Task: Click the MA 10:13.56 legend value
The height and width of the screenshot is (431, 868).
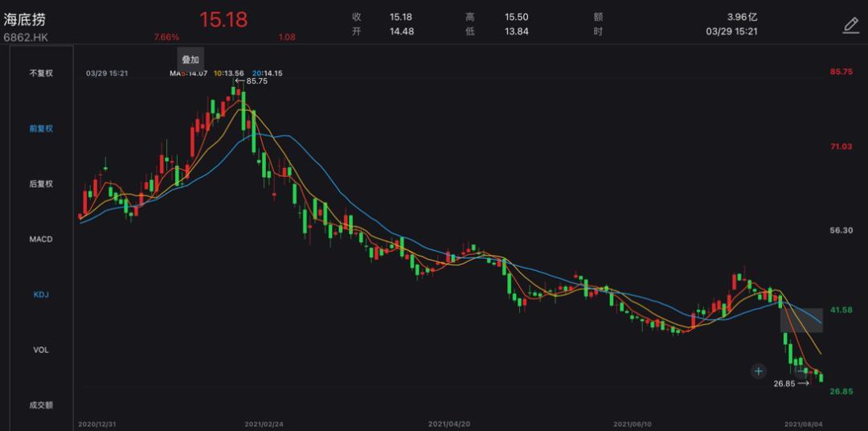Action: [x=231, y=73]
